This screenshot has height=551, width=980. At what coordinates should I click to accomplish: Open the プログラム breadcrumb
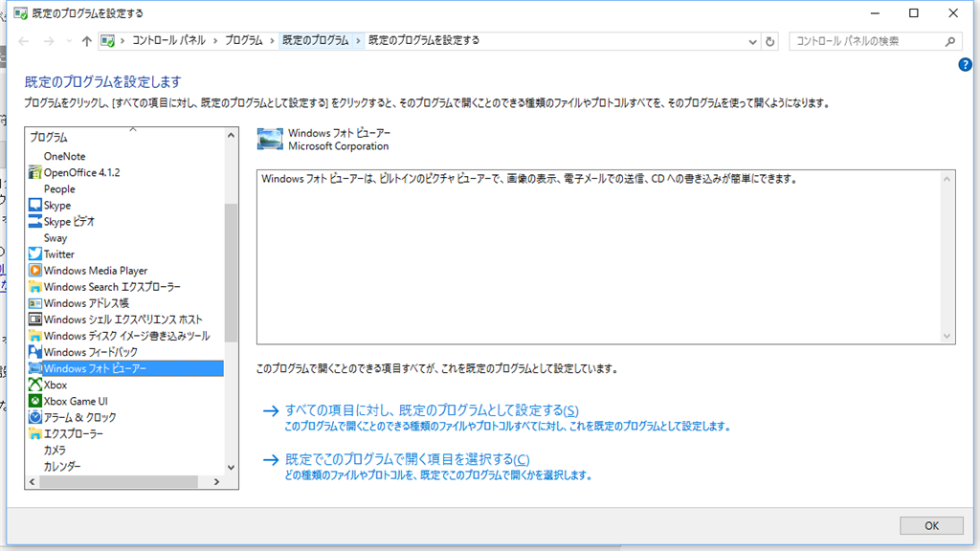pyautogui.click(x=244, y=40)
